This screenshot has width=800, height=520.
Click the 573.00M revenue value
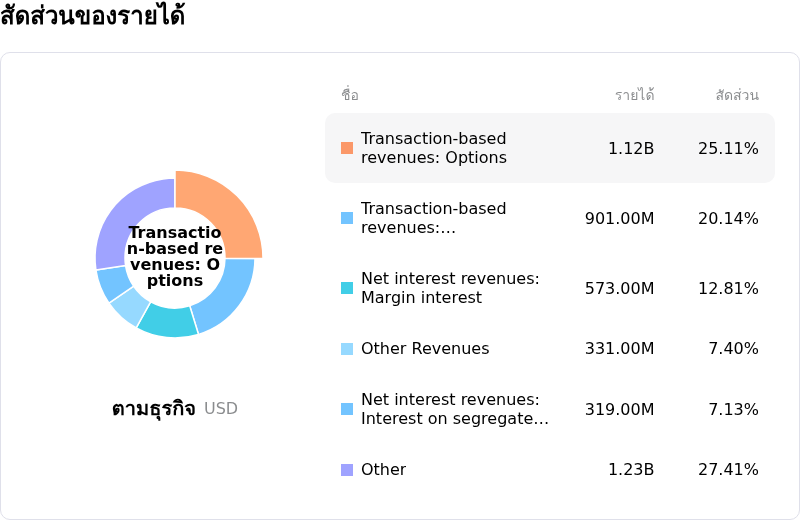coord(619,288)
